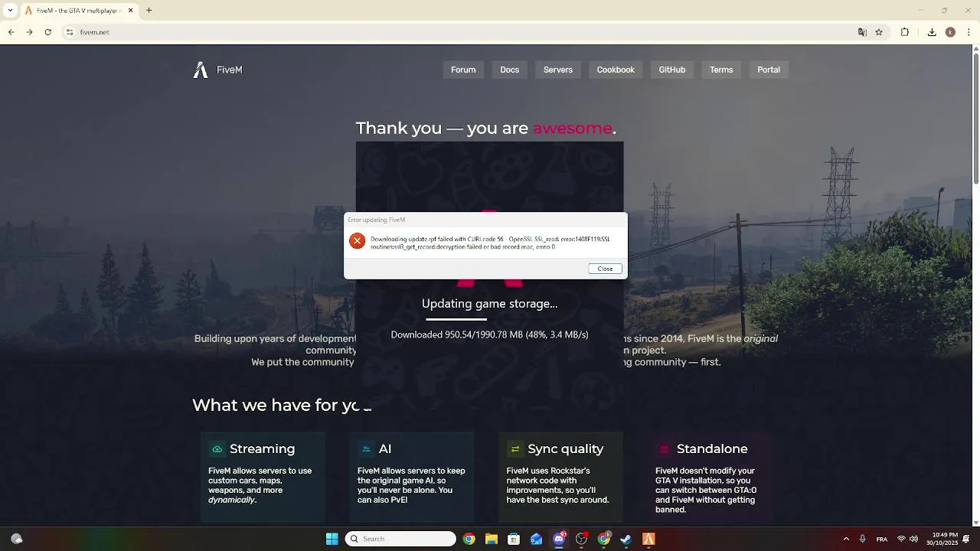This screenshot has width=980, height=551.
Task: Open the Wi-Fi network tray icon
Action: coord(901,539)
